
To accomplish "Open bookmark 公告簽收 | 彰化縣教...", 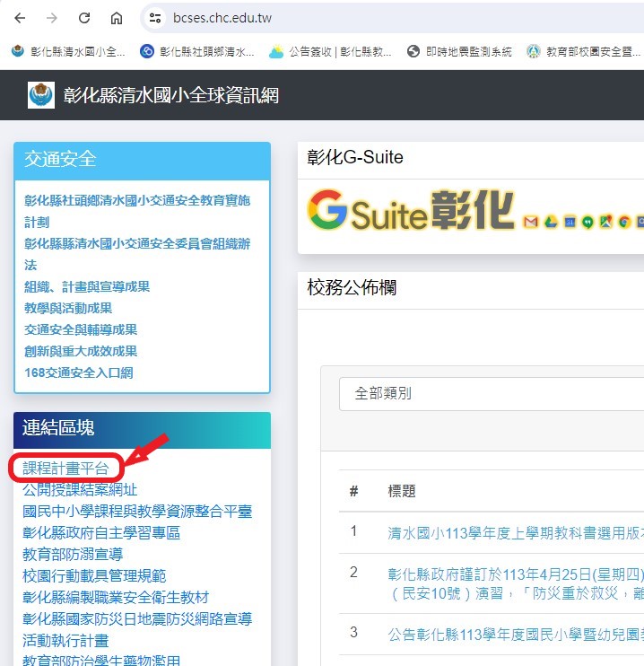I will (x=330, y=52).
